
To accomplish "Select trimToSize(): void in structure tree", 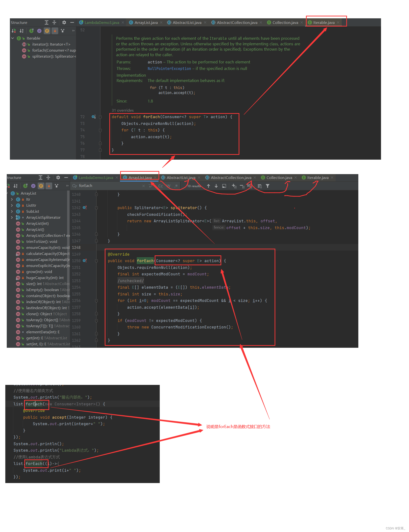I will click(36, 242).
